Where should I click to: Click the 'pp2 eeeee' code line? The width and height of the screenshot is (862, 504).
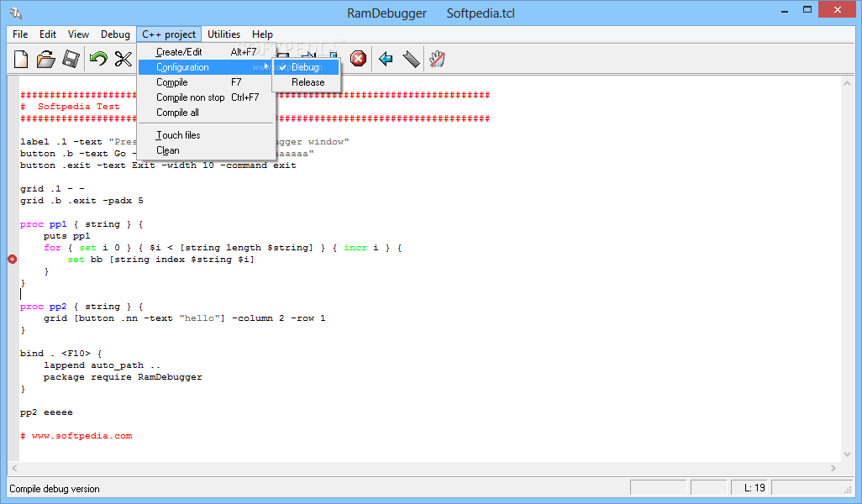[46, 412]
